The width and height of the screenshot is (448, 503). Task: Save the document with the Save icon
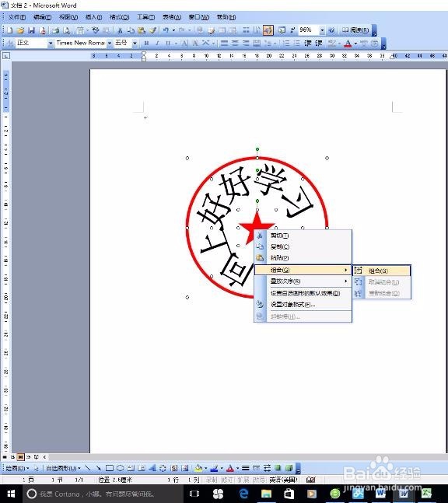point(31,30)
